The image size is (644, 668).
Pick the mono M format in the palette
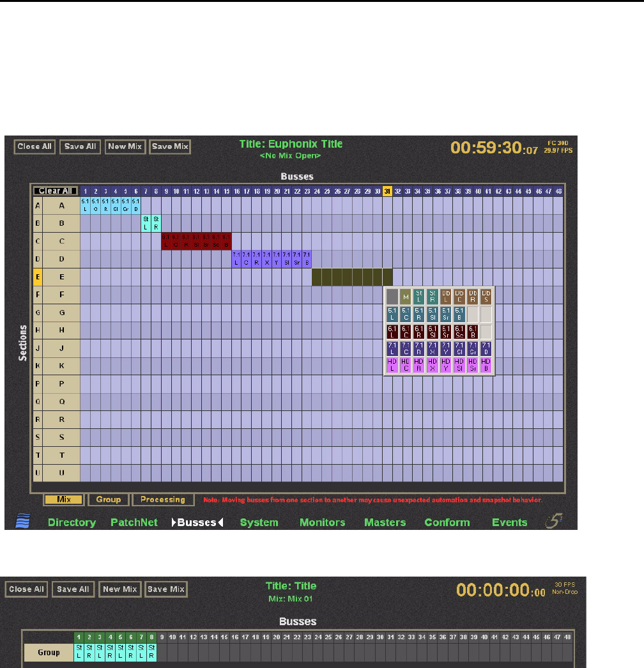406,297
